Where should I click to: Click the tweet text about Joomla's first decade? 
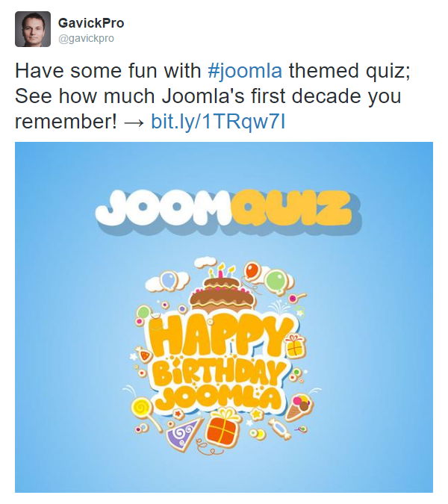202,96
